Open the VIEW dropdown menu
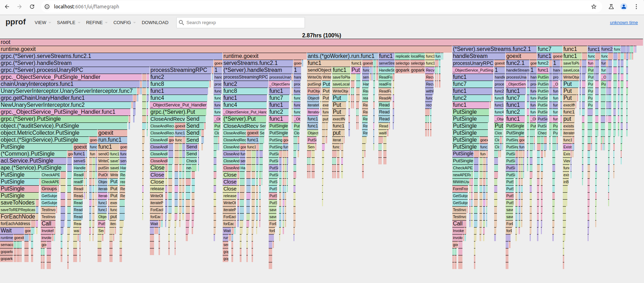This screenshot has height=283, width=644. click(x=43, y=23)
